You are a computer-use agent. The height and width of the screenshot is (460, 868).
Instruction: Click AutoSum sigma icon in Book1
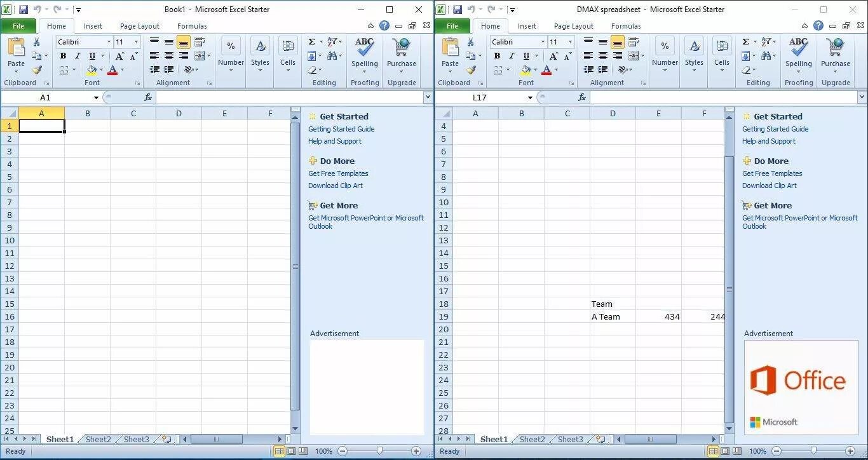311,42
